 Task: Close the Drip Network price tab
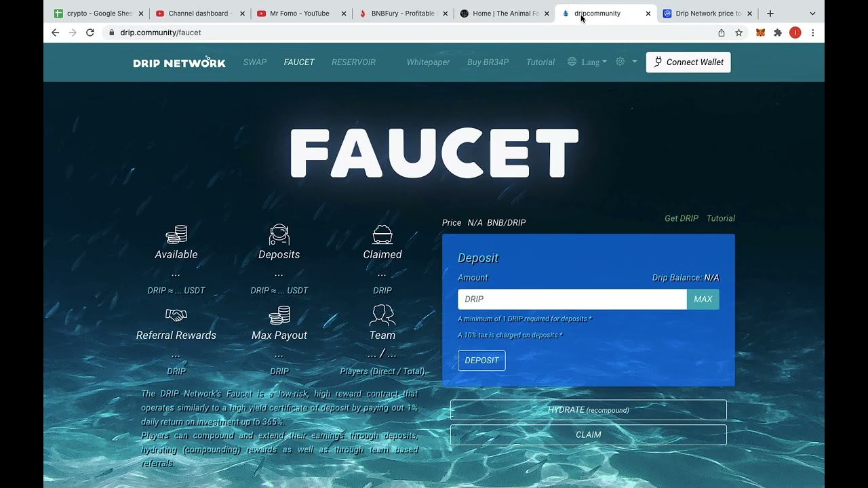(749, 14)
